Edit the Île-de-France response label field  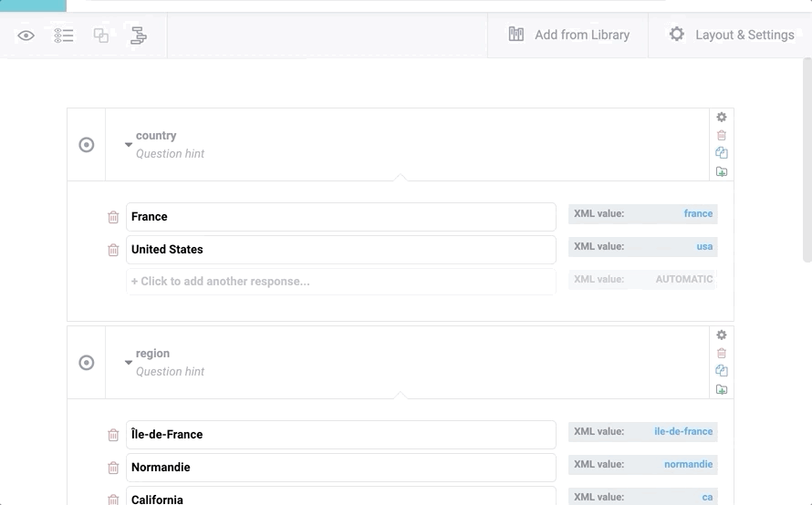[340, 435]
